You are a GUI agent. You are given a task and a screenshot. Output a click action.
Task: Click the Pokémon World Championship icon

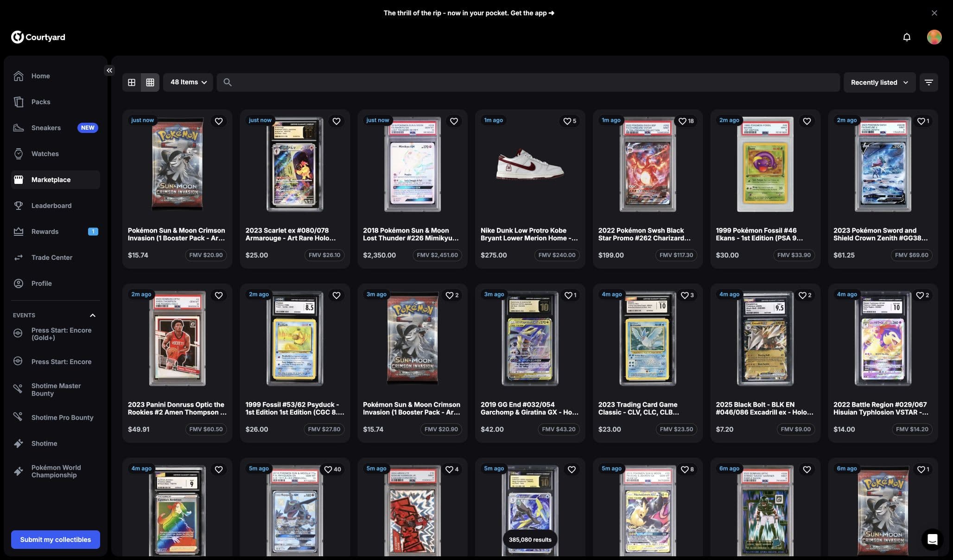point(18,471)
